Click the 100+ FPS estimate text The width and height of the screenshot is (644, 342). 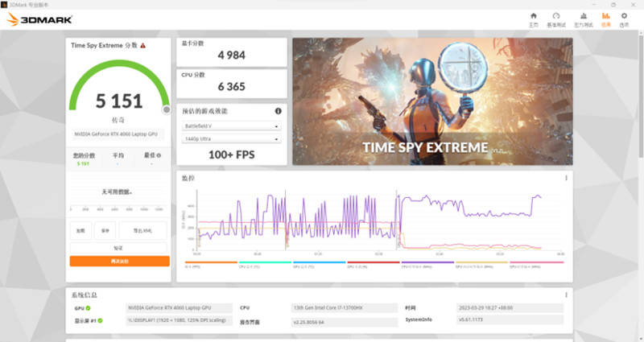pos(232,155)
